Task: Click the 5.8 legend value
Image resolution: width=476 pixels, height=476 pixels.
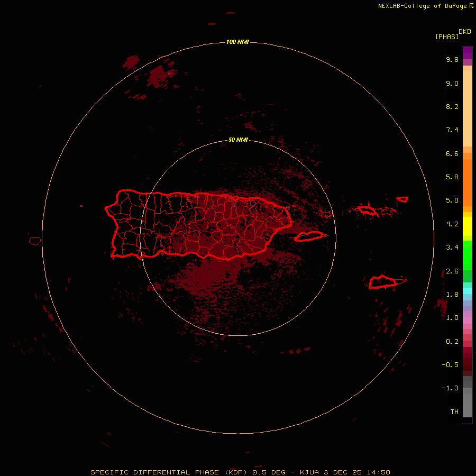Action: tap(452, 177)
